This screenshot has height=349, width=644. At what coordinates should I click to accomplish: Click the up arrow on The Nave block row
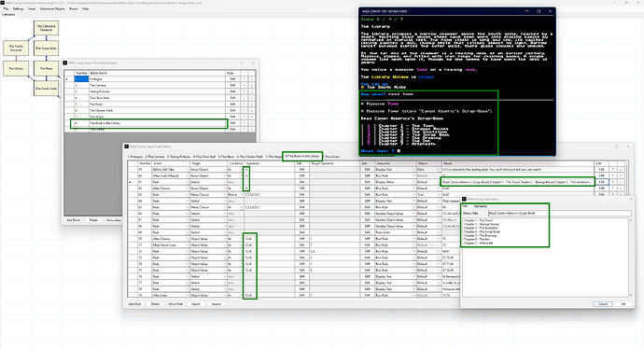244,104
